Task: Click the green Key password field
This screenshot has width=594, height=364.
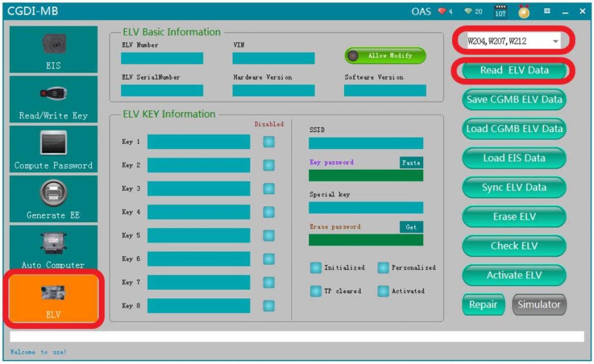Action: coord(366,176)
